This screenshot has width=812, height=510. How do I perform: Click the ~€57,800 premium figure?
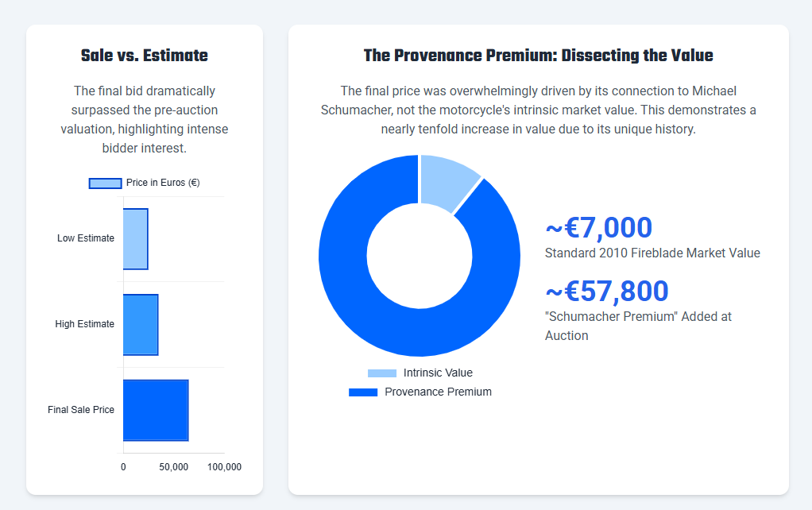point(606,292)
